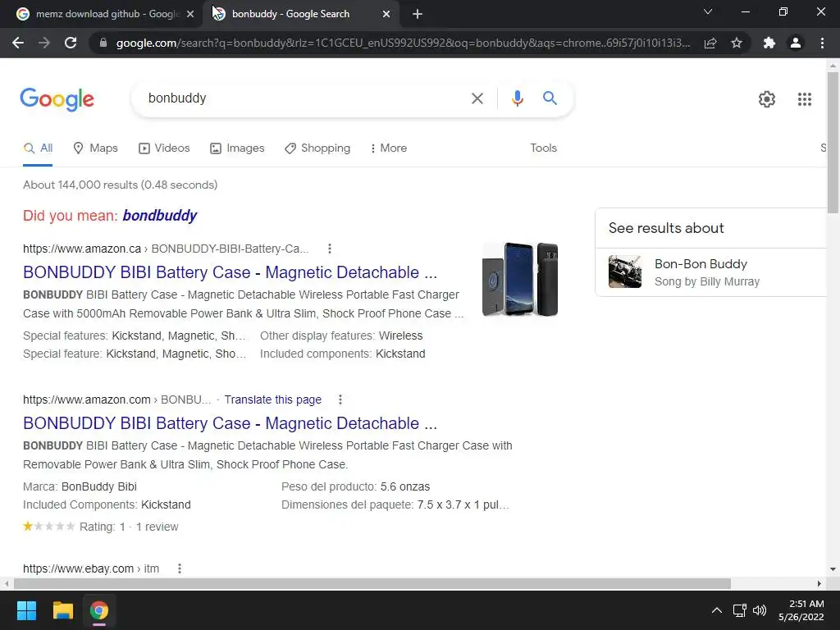840x630 pixels.
Task: Open the Tools search options
Action: [543, 148]
